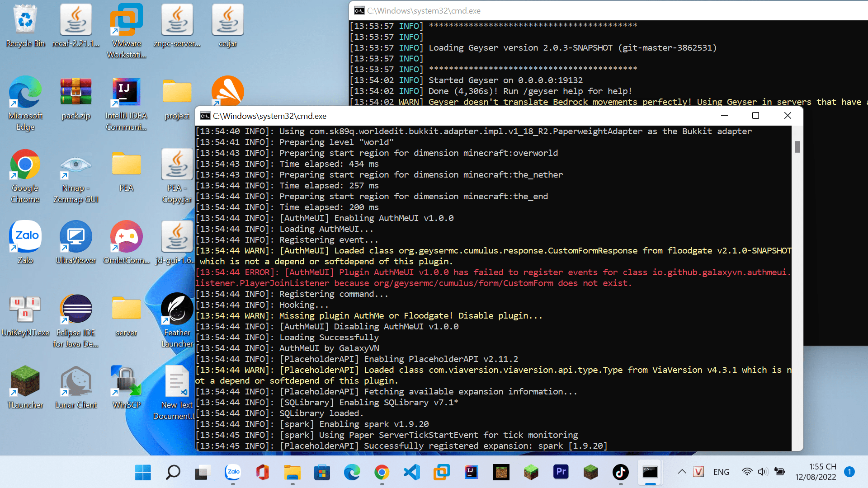Open the notification count badge
868x488 pixels.
point(849,472)
